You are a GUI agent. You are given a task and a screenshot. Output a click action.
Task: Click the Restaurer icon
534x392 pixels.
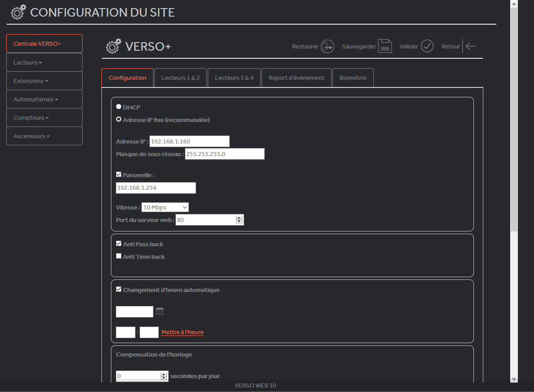327,46
